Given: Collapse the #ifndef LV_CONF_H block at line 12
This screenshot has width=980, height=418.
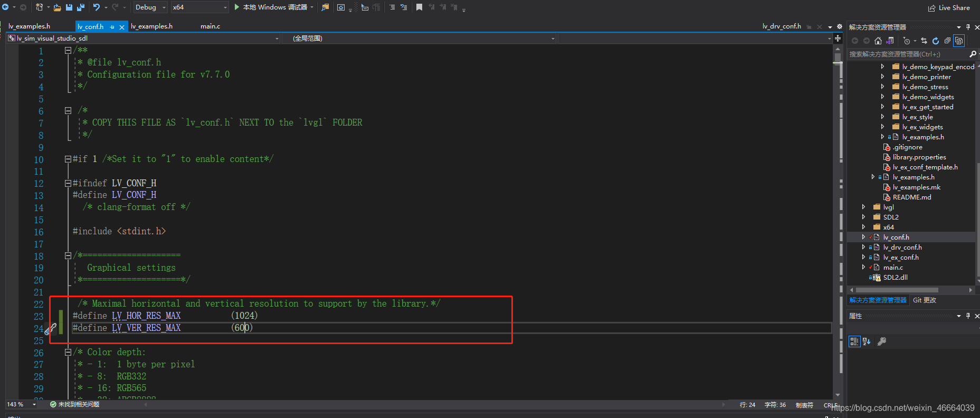Looking at the screenshot, I should [68, 183].
